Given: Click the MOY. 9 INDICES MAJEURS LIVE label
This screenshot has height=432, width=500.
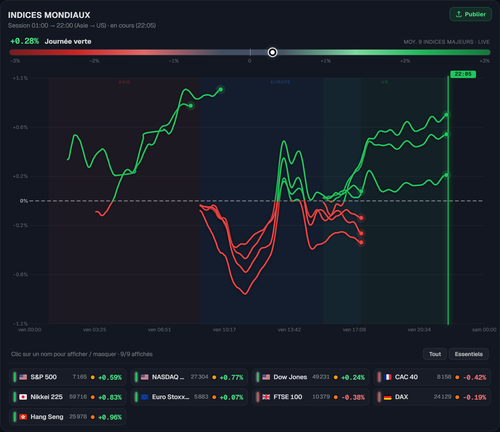Looking at the screenshot, I should (446, 42).
